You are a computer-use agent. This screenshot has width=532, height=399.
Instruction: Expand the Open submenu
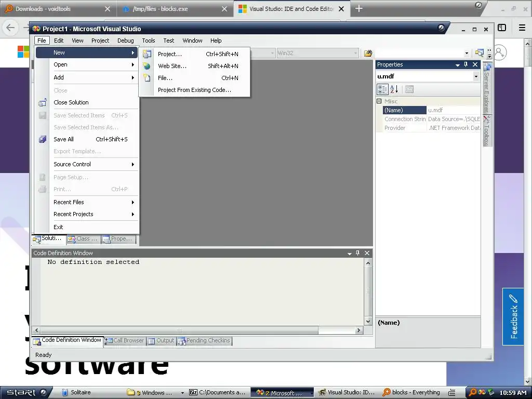coord(88,64)
